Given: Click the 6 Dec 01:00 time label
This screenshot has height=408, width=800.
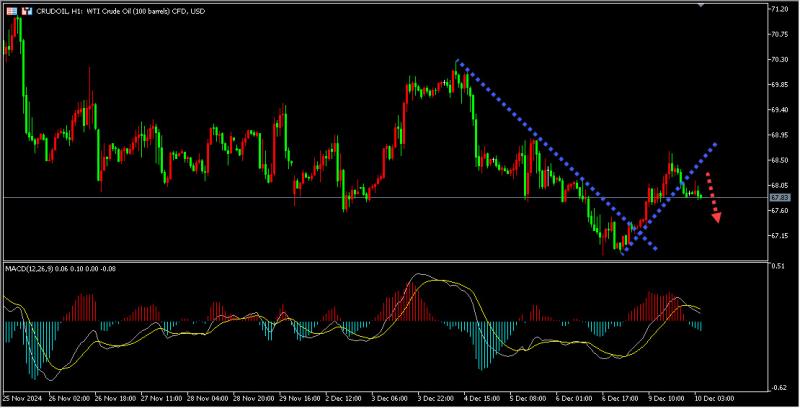Looking at the screenshot, I should click(x=574, y=398).
